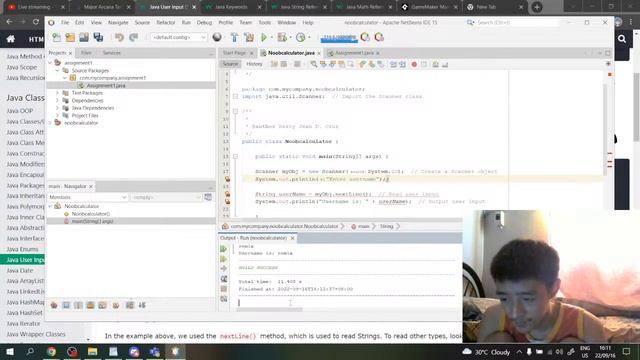Click the sort icon at Navigator bottom bar end
The height and width of the screenshot is (360, 640).
142,305
